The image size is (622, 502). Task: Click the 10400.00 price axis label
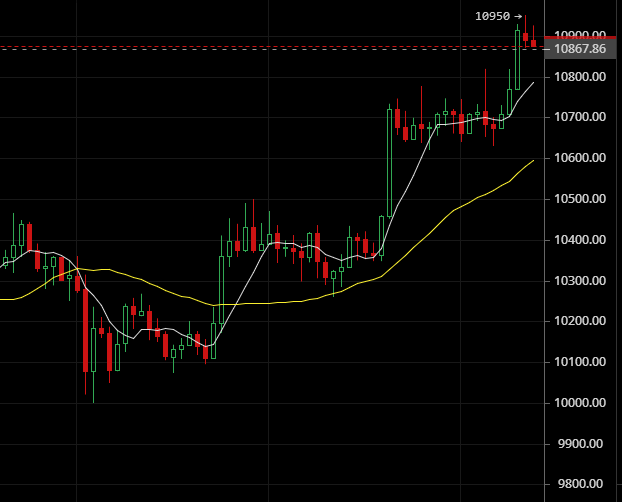tap(580, 240)
